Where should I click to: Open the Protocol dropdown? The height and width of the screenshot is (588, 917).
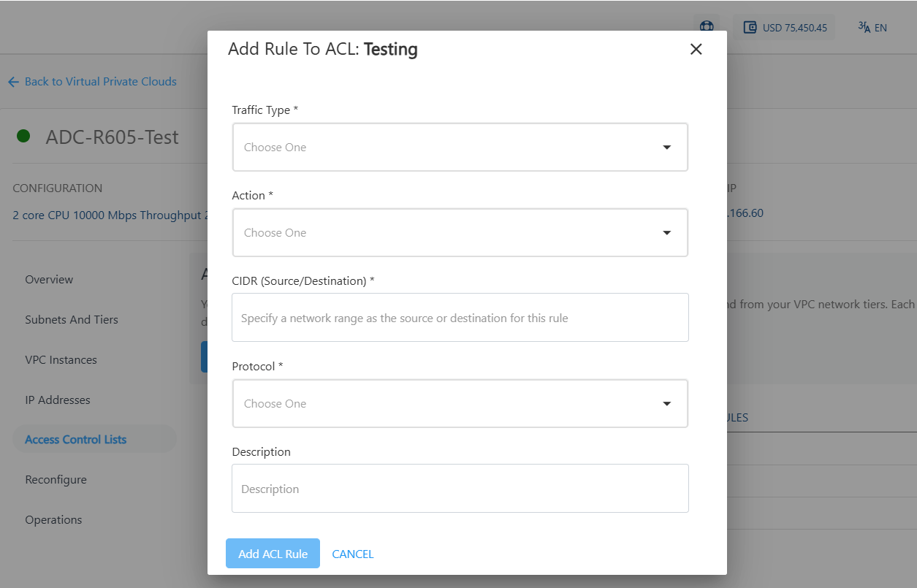point(460,403)
